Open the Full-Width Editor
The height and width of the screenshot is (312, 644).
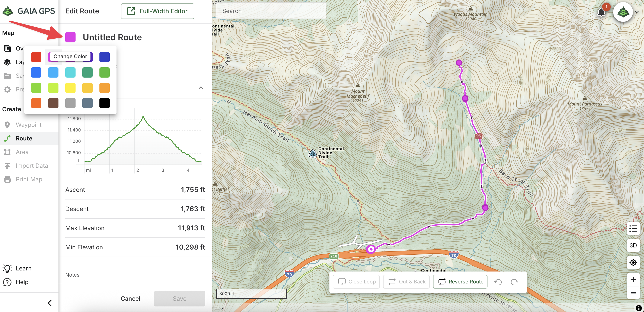pyautogui.click(x=157, y=11)
